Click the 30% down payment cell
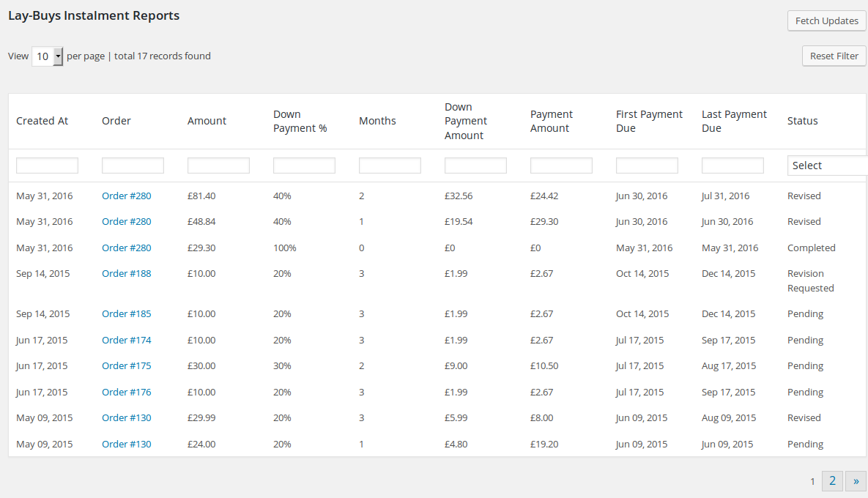The image size is (868, 498). (x=282, y=365)
